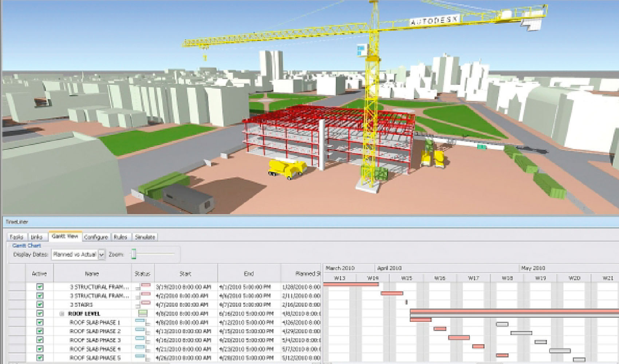Open the Configure tab
This screenshot has width=619, height=364.
point(95,237)
